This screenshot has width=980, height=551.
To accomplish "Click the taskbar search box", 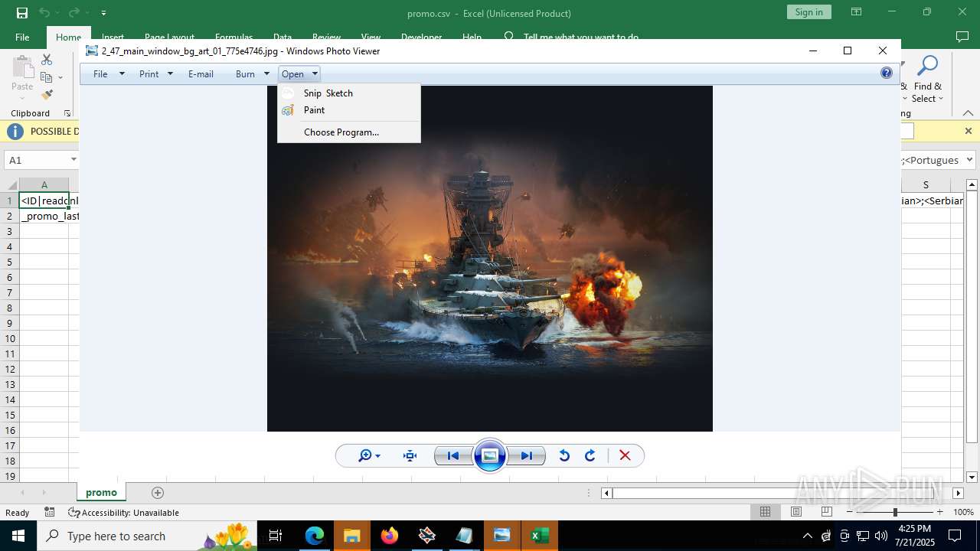I will (x=146, y=536).
